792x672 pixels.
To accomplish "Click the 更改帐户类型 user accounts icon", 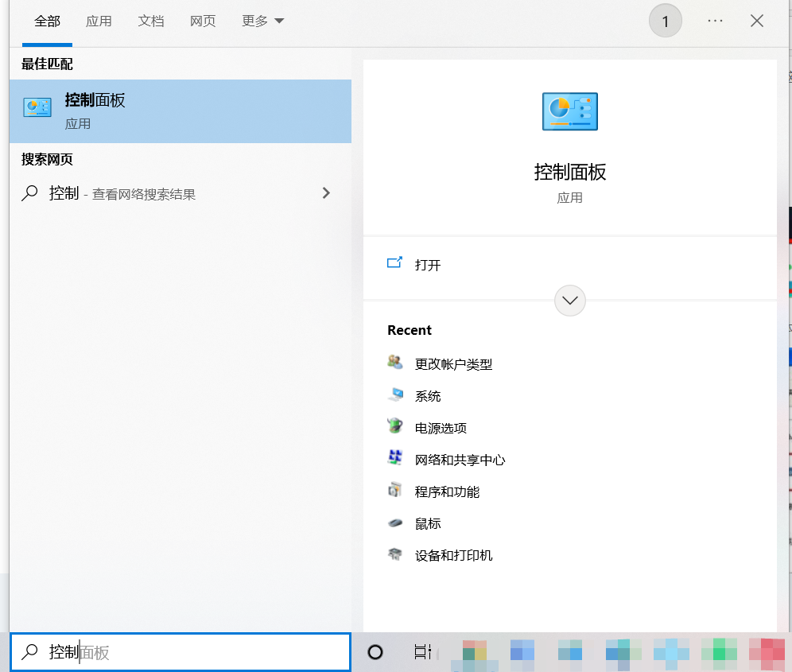I will click(x=395, y=363).
